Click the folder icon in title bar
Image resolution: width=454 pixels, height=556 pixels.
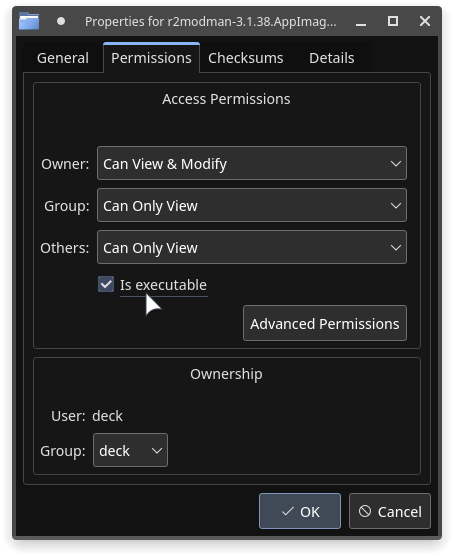[29, 21]
